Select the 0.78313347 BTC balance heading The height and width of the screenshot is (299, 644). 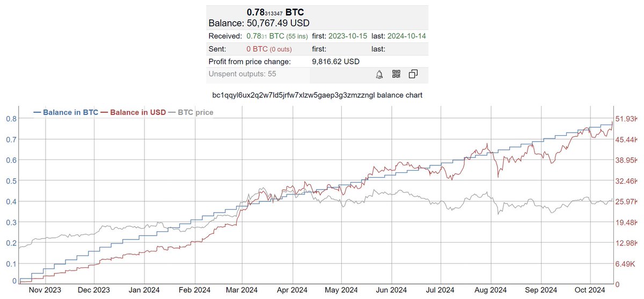click(x=275, y=12)
